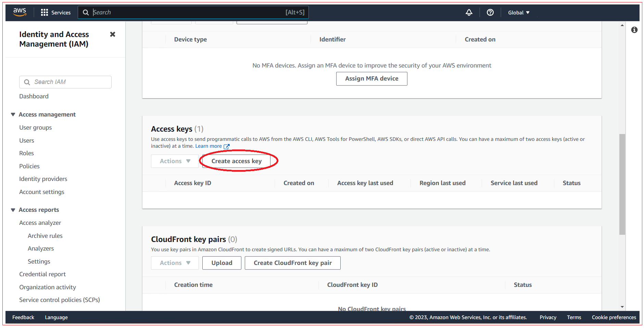Click the Region last used column header

(443, 183)
